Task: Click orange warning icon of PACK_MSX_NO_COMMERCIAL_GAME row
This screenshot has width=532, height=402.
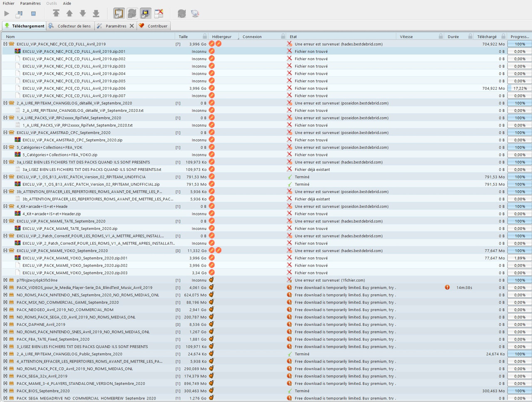Action: tap(290, 302)
